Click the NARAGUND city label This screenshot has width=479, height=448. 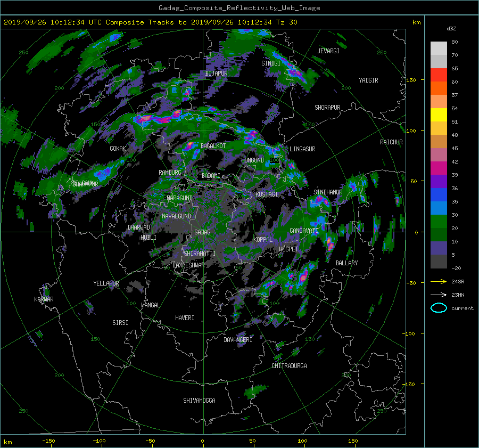pyautogui.click(x=180, y=198)
